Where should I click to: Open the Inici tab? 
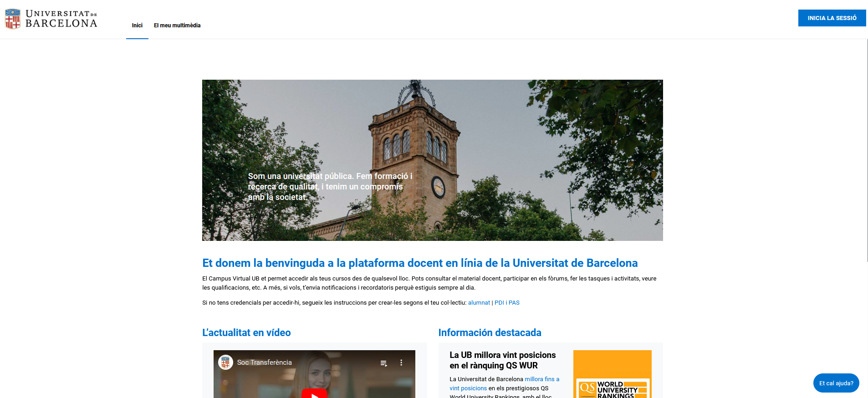[x=137, y=26]
